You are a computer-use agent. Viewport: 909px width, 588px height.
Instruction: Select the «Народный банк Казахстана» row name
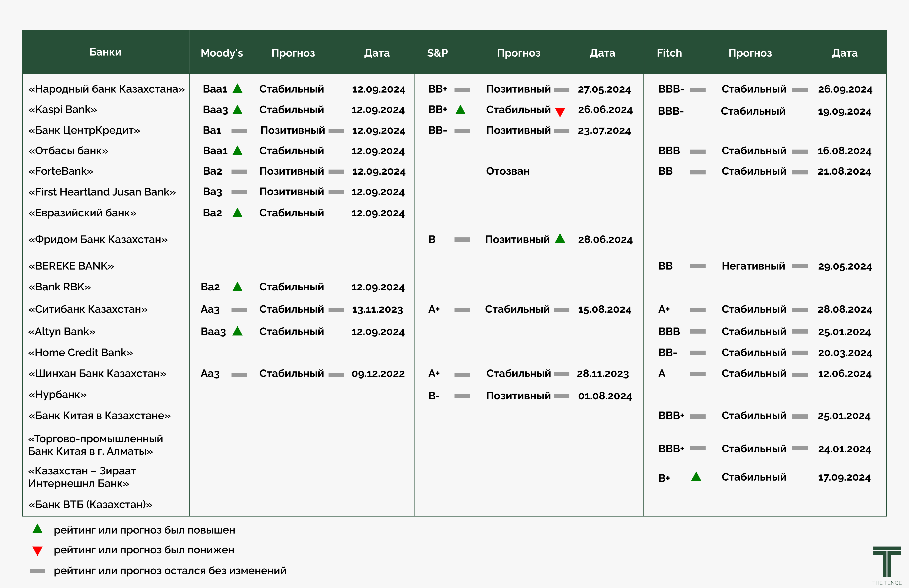[107, 89]
